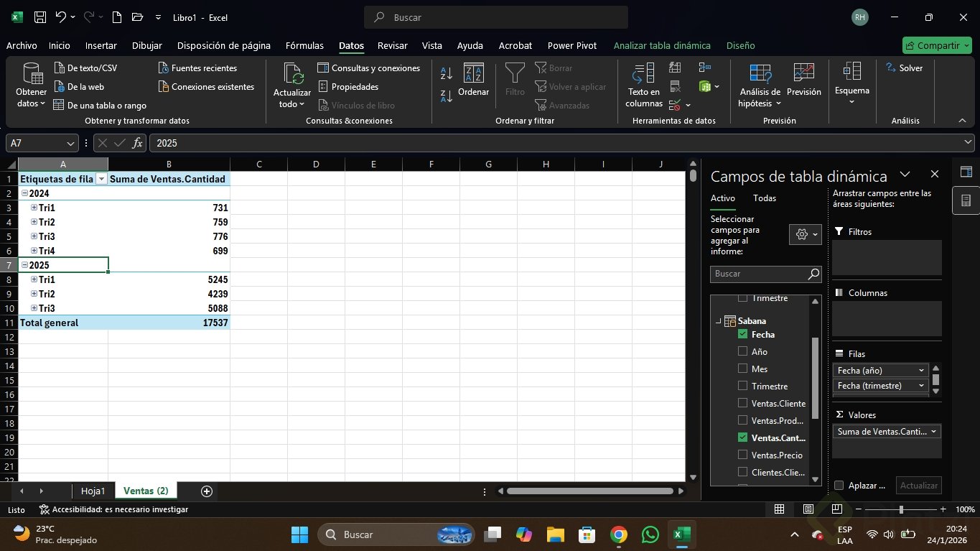
Task: Check the Ventas.Cliente field
Action: pyautogui.click(x=743, y=403)
